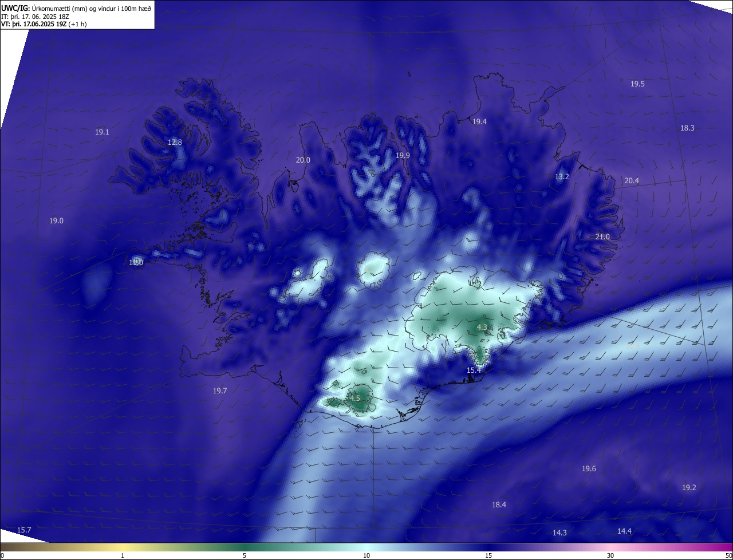This screenshot has height=560, width=733.
Task: Click the 18.4 value label
Action: coord(499,505)
